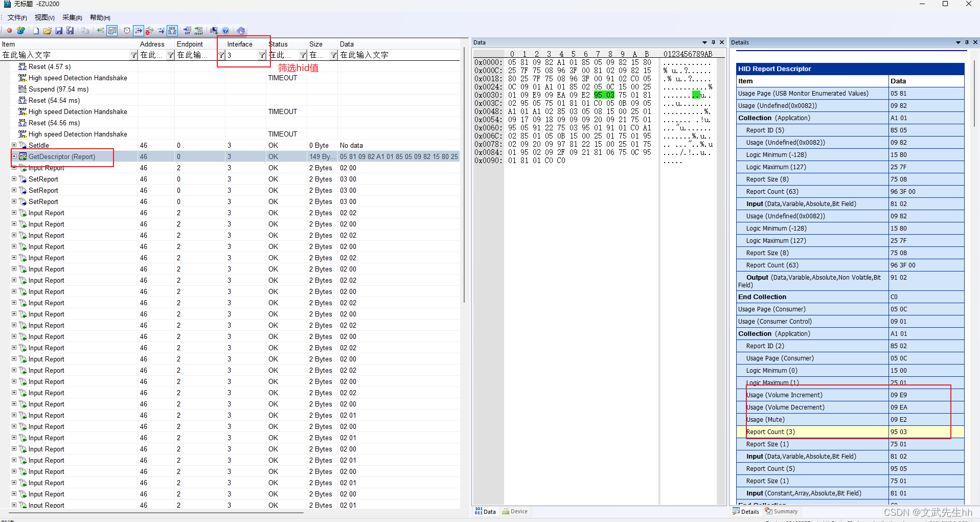Image resolution: width=980 pixels, height=522 pixels.
Task: Open a saved capture file
Action: (47, 31)
